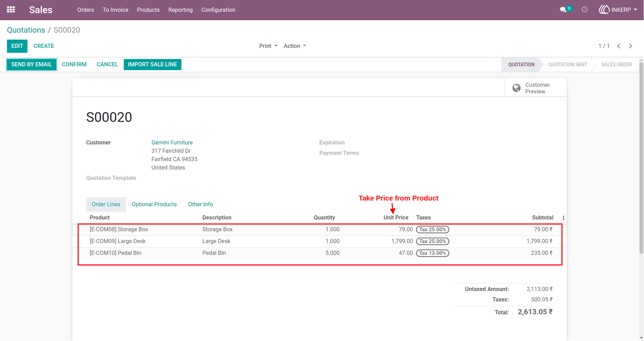
Task: Open the activities clock icon
Action: tap(585, 10)
